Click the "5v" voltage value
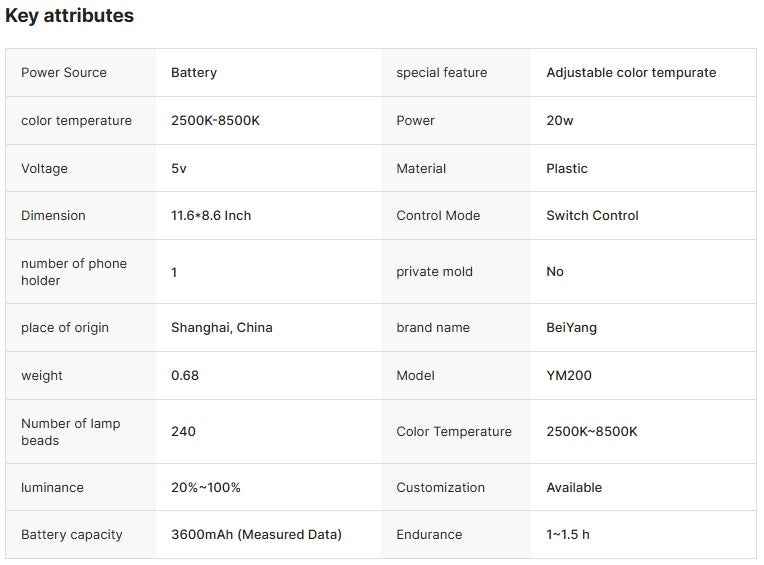This screenshot has height=565, width=764. tap(179, 169)
